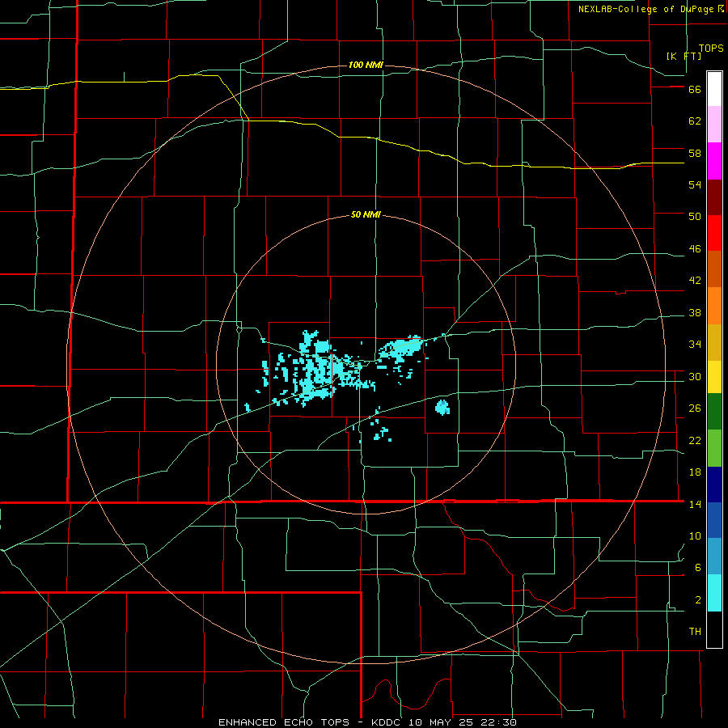Click the 2 legend value

[697, 599]
